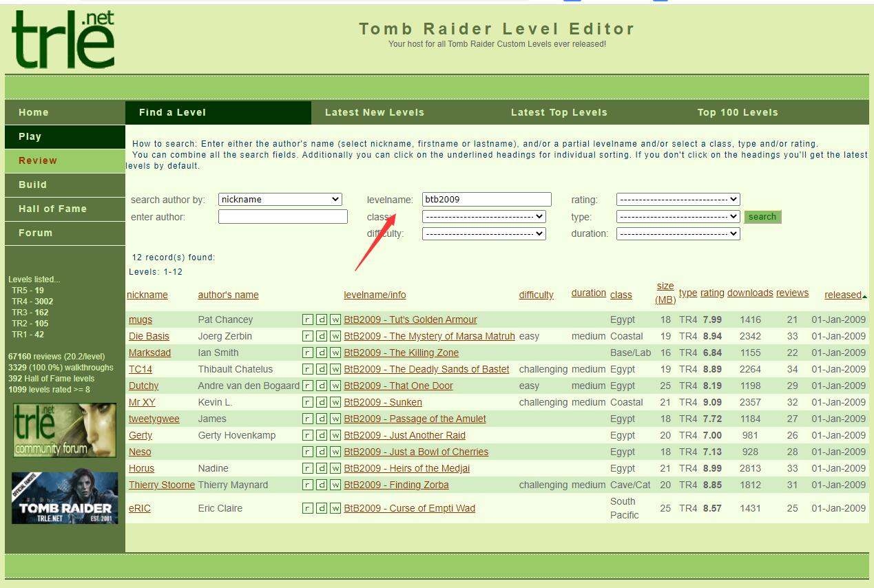The height and width of the screenshot is (588, 874).
Task: Download icon for That One Door
Action: point(322,386)
